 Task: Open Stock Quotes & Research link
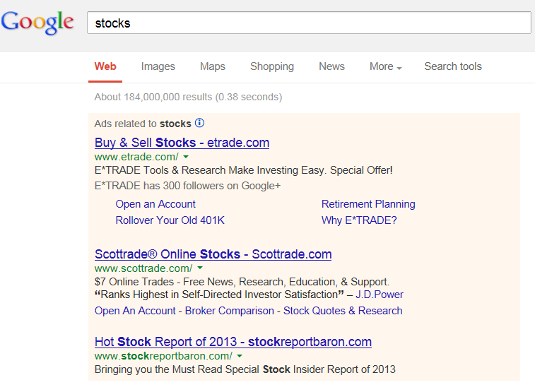coord(343,311)
